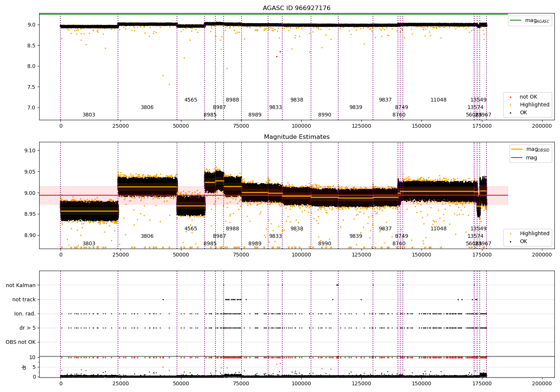Click the 'not OK' legend entry
The height and width of the screenshot is (392, 560).
point(524,97)
